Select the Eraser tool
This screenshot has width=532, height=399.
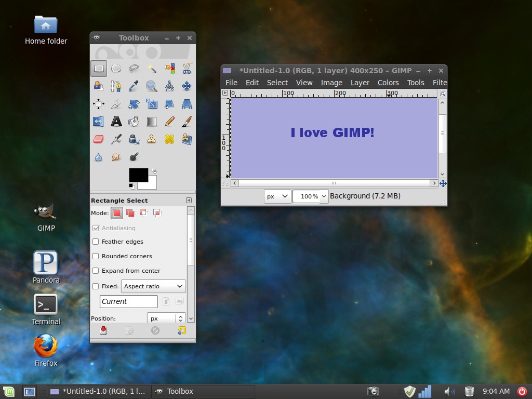point(99,139)
